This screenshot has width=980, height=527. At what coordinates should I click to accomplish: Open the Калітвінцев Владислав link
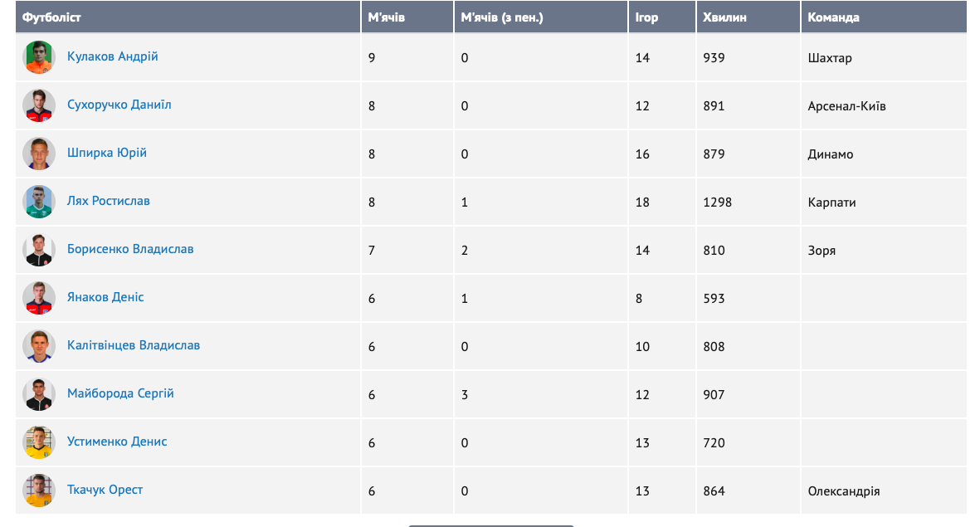click(x=134, y=345)
